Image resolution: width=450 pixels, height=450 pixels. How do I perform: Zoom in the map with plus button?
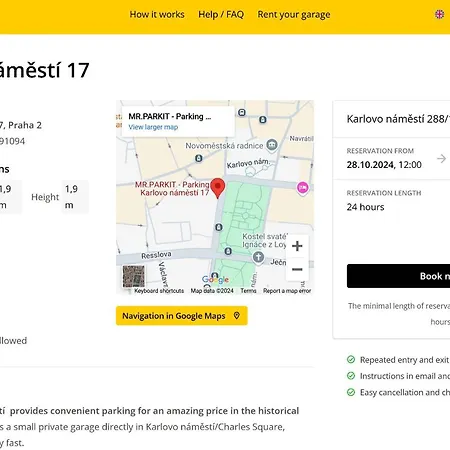coord(297,246)
